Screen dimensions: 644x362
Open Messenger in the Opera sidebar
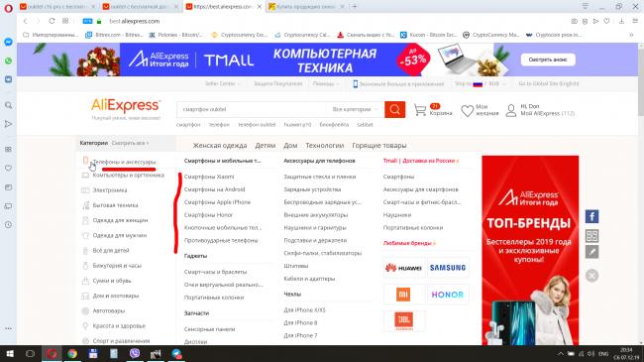[x=8, y=42]
